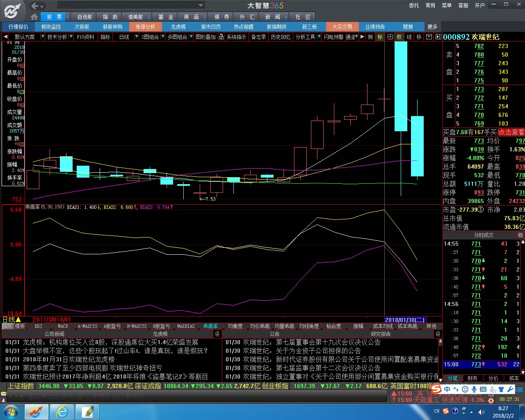Click the Windows Start button
This screenshot has width=525, height=420.
(11, 411)
